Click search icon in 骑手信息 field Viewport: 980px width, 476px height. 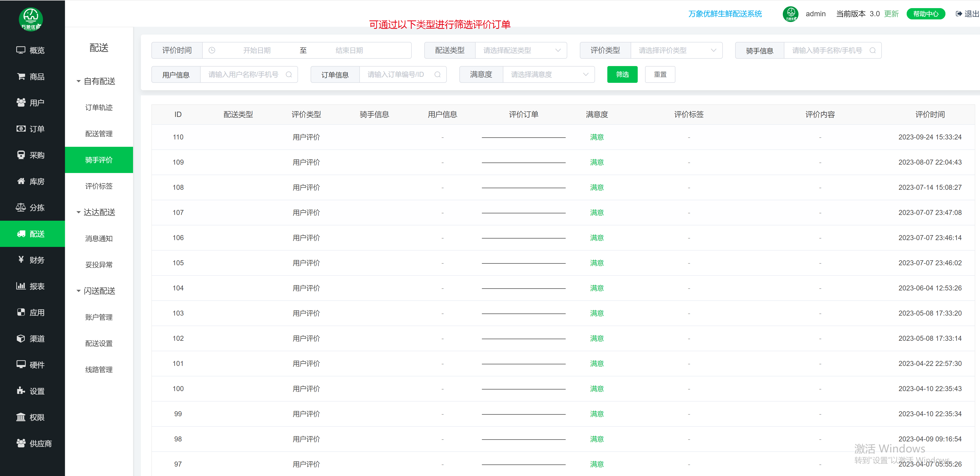pos(872,50)
